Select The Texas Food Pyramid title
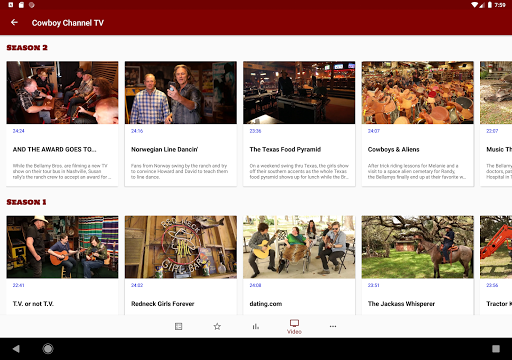Screen dimensions: 512x360 coord(285,149)
